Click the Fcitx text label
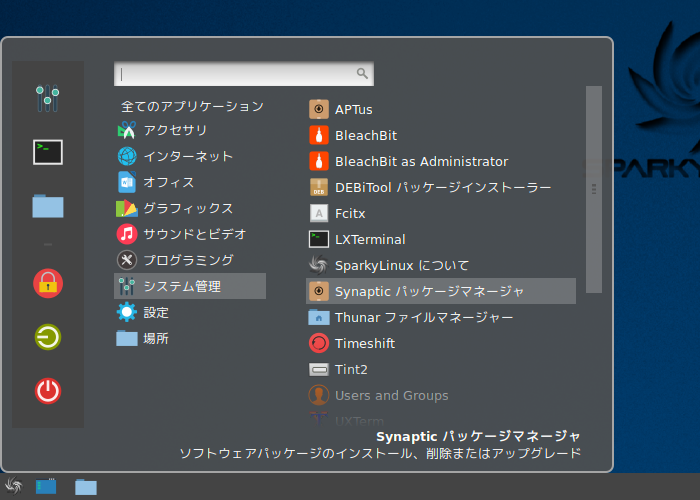The width and height of the screenshot is (700, 500). pyautogui.click(x=350, y=213)
